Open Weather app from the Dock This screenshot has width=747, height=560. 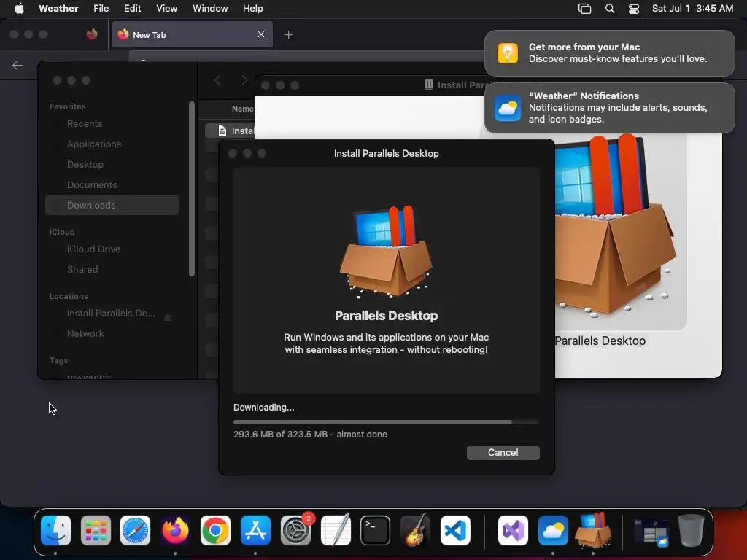click(x=553, y=531)
